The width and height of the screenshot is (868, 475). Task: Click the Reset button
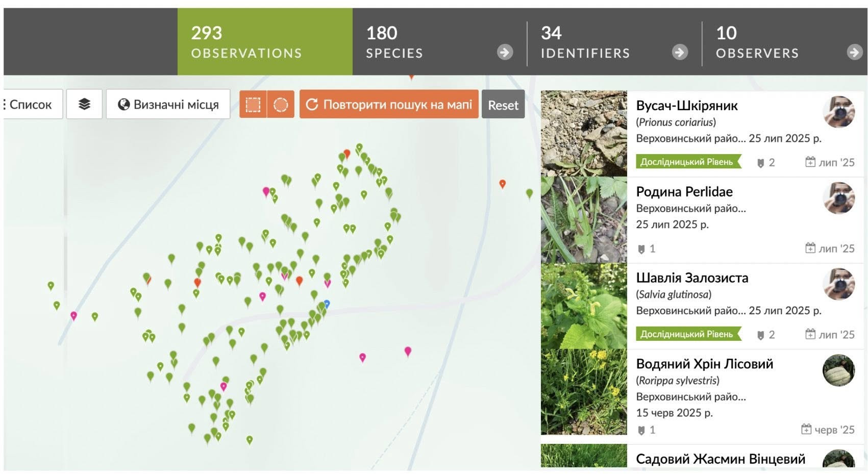(x=503, y=105)
